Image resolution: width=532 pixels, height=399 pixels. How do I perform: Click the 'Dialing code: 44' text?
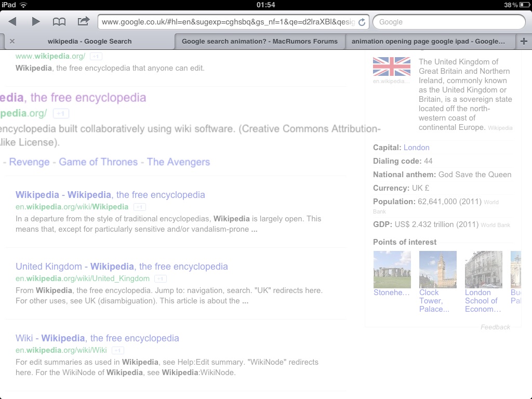(x=403, y=161)
